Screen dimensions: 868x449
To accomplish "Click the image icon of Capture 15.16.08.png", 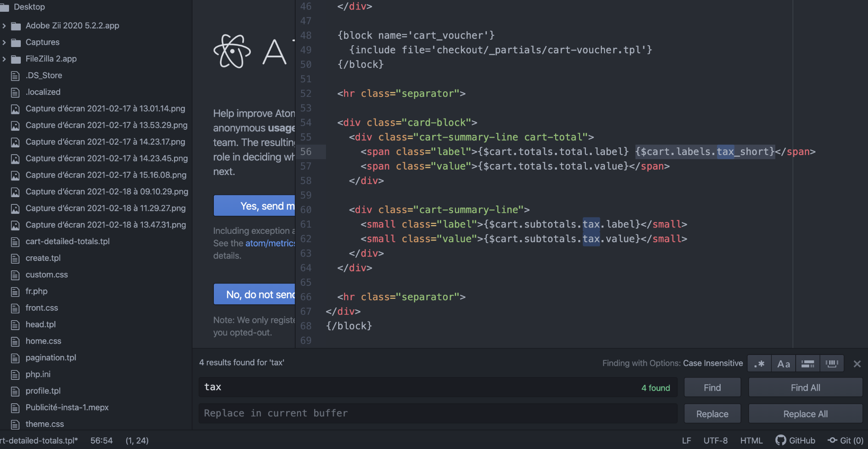I will coord(15,175).
